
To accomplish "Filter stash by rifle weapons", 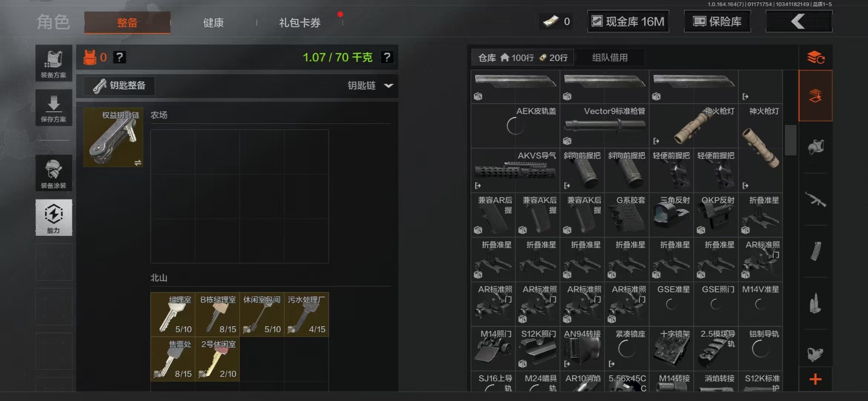I will click(x=816, y=199).
